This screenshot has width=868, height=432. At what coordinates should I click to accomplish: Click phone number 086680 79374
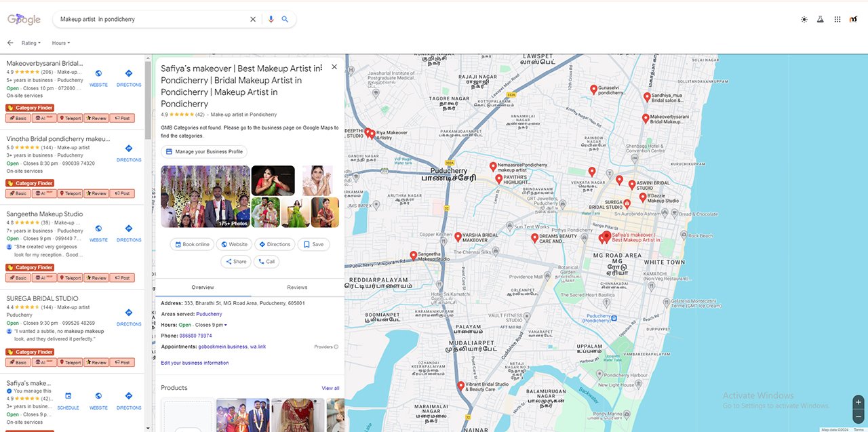click(196, 336)
